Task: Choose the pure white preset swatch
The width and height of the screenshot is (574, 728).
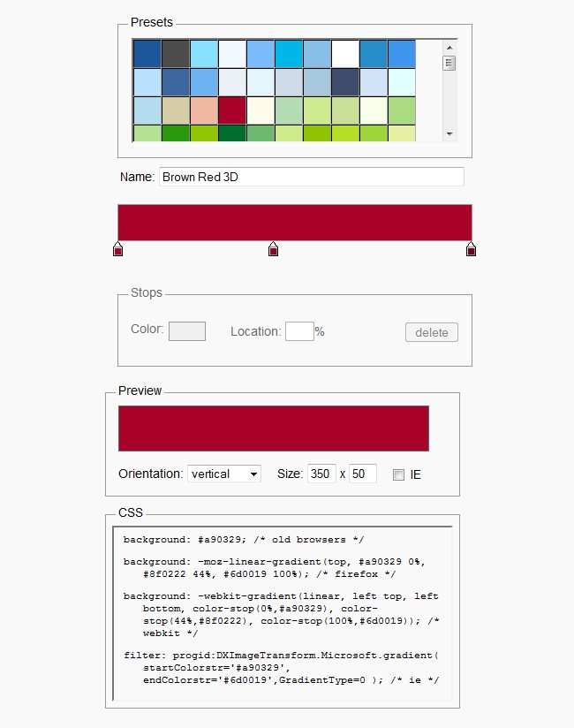Action: (345, 54)
